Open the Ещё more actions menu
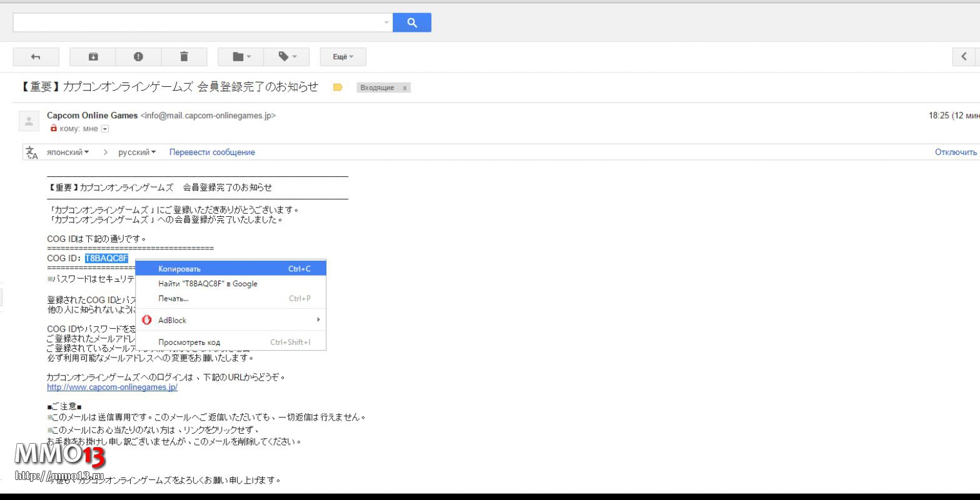 (x=343, y=57)
